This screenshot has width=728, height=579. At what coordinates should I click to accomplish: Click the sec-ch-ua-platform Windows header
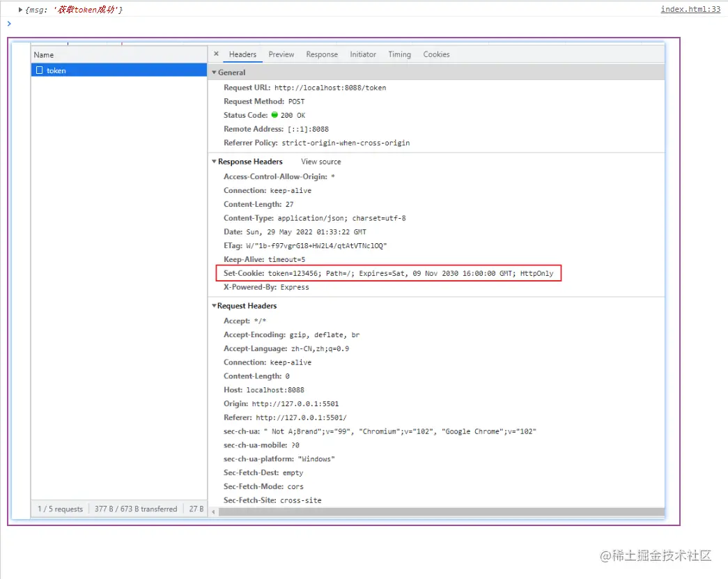point(279,458)
